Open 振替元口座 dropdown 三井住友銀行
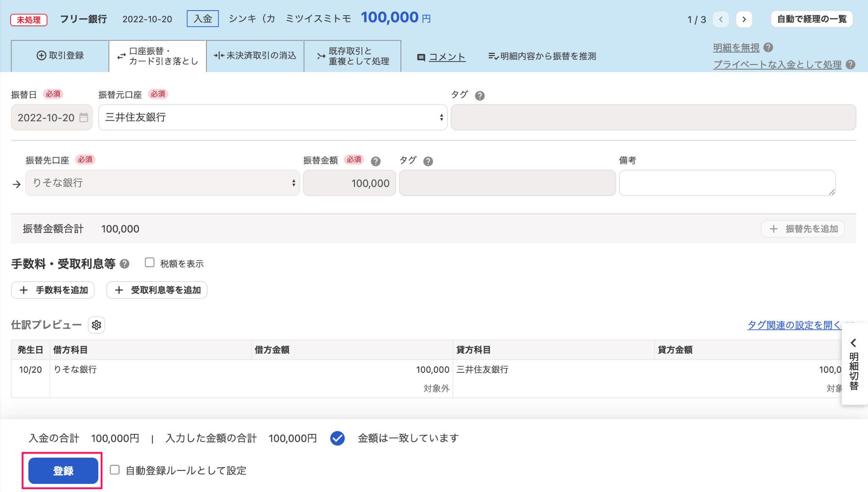This screenshot has width=868, height=492. click(273, 117)
